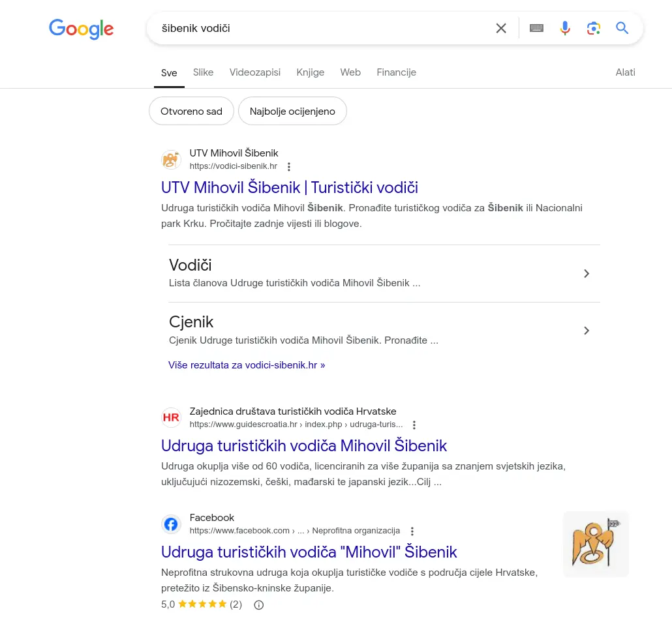Open the Facebook page thumbnail image
Viewport: 672px width, 626px height.
(596, 544)
